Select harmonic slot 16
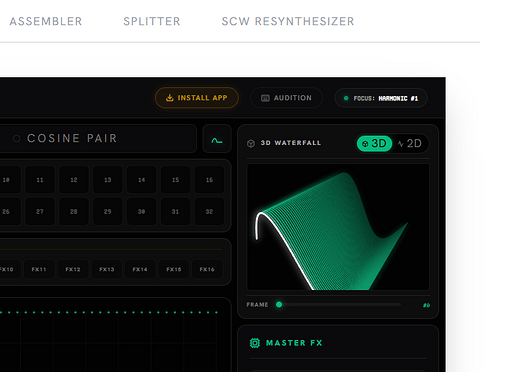 coord(209,180)
